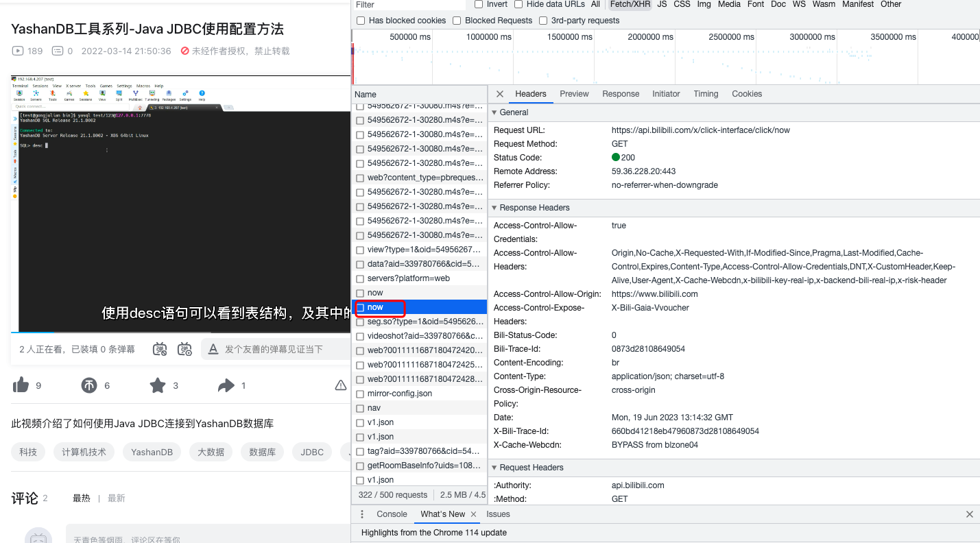Screen dimensions: 980x543
Task: Select the Headers tab
Action: pos(531,94)
